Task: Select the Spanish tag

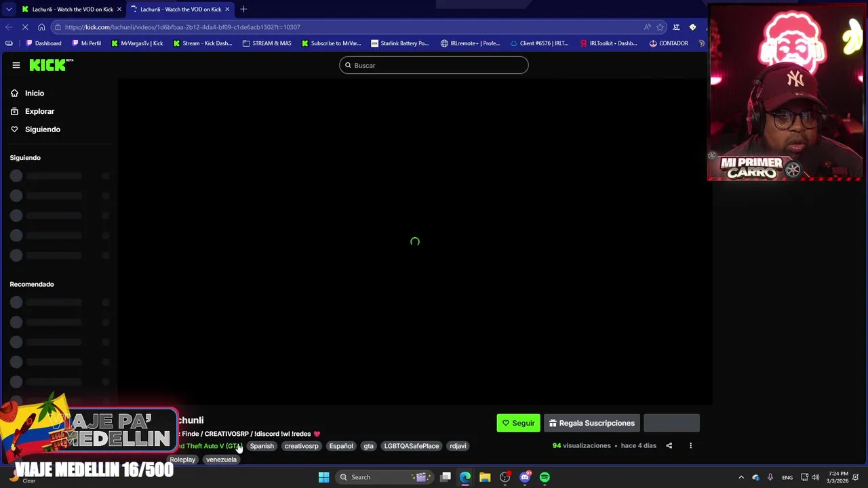Action: (262, 446)
